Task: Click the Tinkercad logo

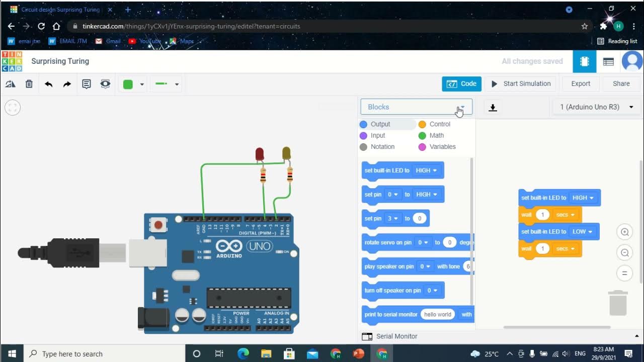Action: pyautogui.click(x=12, y=61)
